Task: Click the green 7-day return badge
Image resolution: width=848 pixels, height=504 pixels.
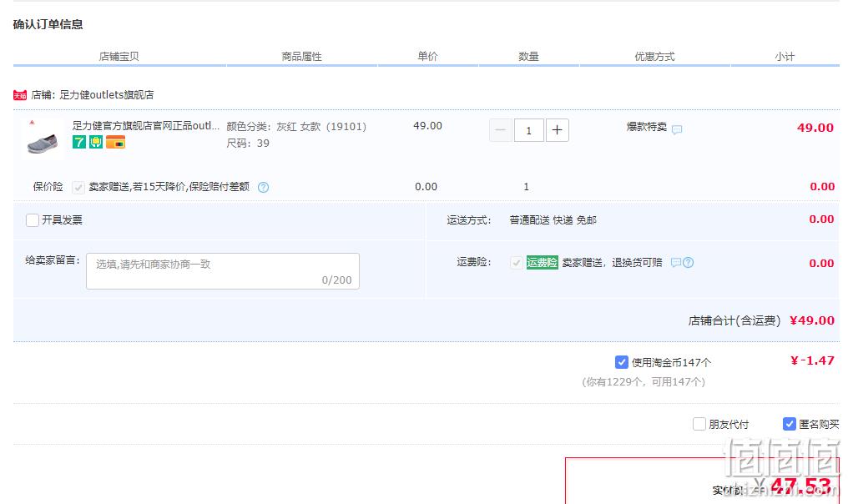Action: (79, 142)
